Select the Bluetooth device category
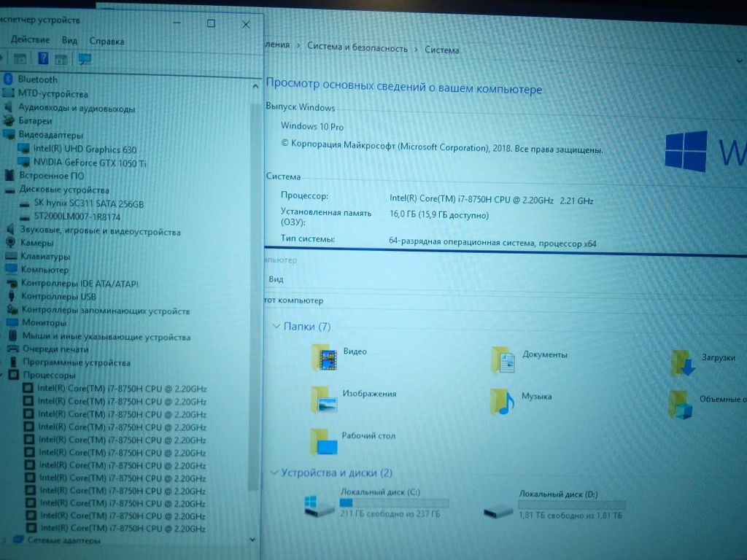Screen dimensions: 747x560 tap(37, 79)
